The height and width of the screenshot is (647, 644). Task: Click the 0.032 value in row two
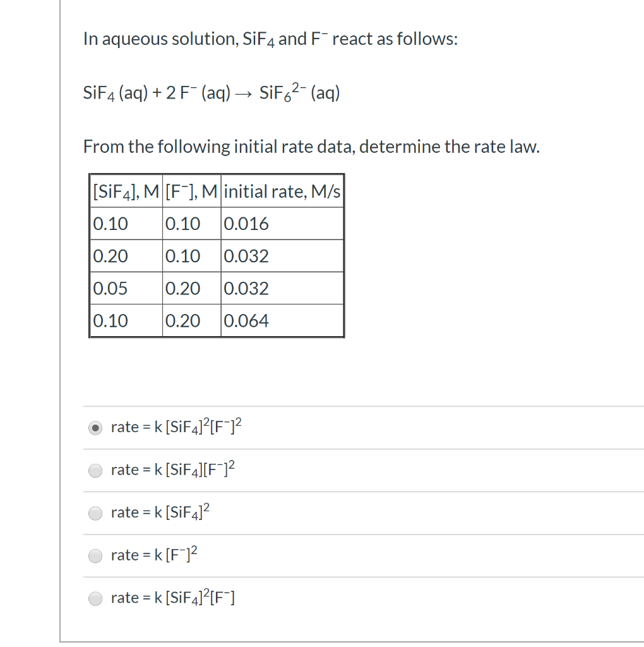pyautogui.click(x=245, y=256)
